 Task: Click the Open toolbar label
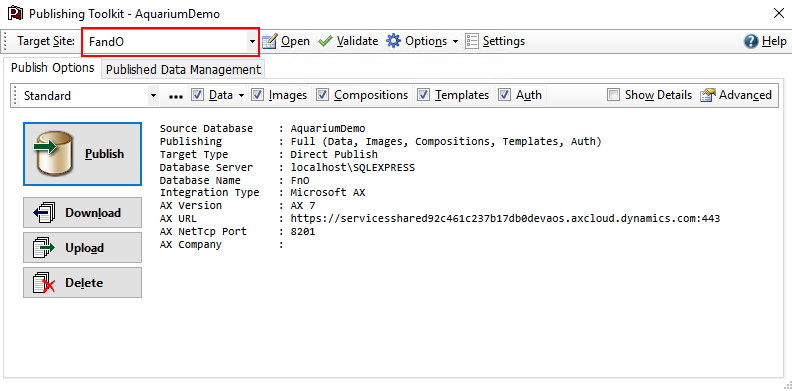point(295,41)
